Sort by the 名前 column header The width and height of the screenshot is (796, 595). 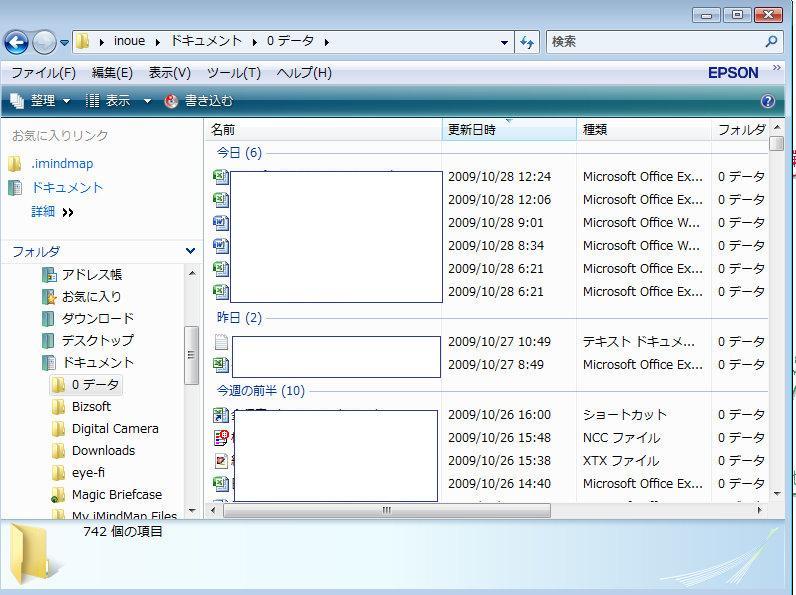[x=323, y=130]
